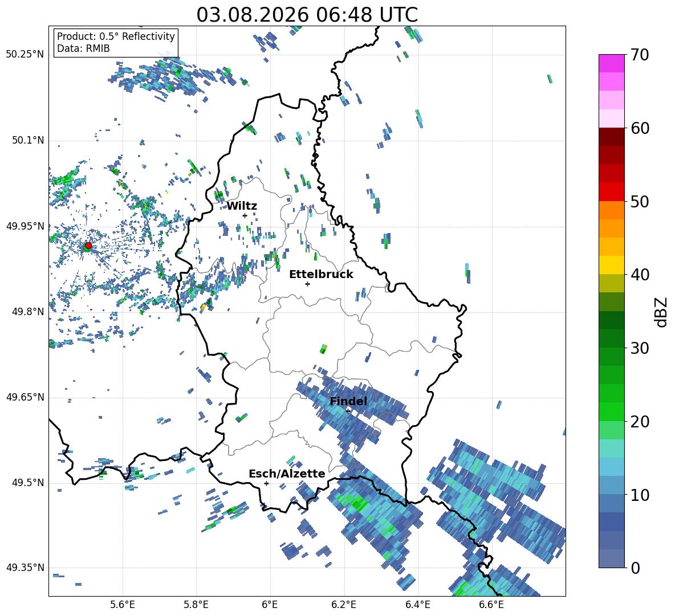Viewport: 675px width, 616px height.
Task: Click the Ettelbruck city label
Action: (x=321, y=275)
